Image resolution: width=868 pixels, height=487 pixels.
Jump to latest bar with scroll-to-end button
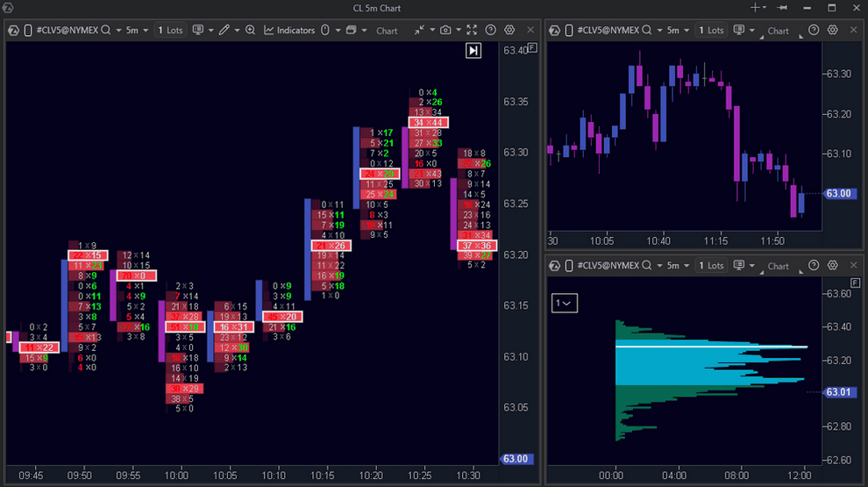(473, 51)
